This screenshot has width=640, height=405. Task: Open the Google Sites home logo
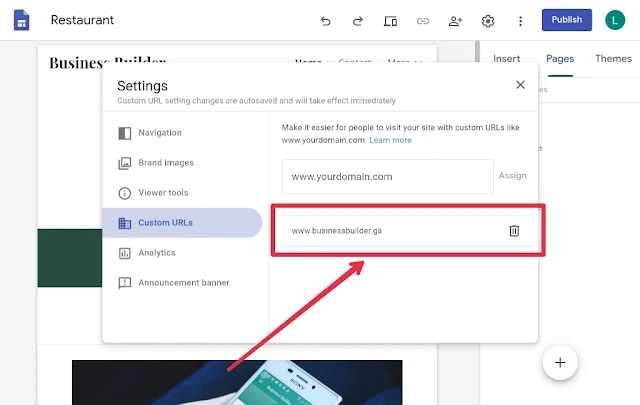pos(21,20)
